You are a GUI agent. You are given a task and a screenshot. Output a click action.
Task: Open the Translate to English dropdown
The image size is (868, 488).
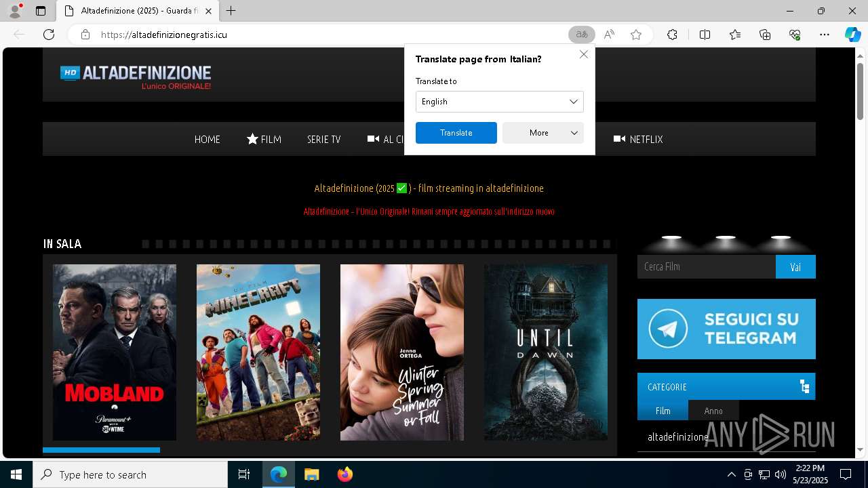(500, 102)
